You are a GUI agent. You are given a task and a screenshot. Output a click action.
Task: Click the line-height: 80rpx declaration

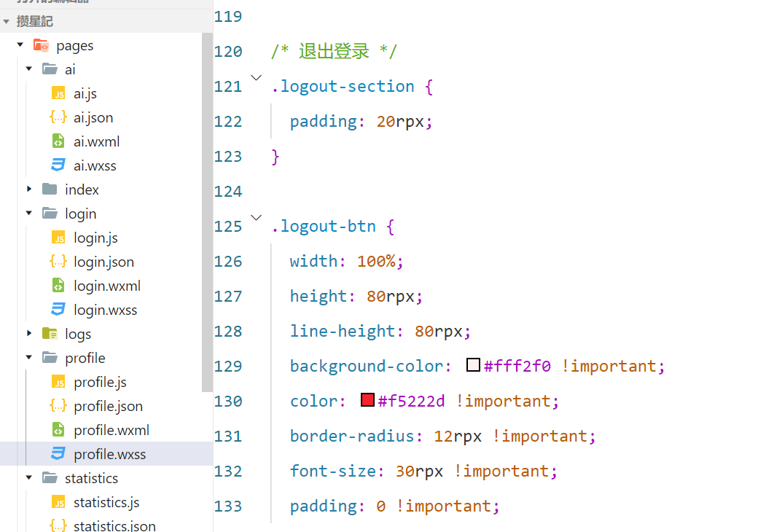[380, 331]
